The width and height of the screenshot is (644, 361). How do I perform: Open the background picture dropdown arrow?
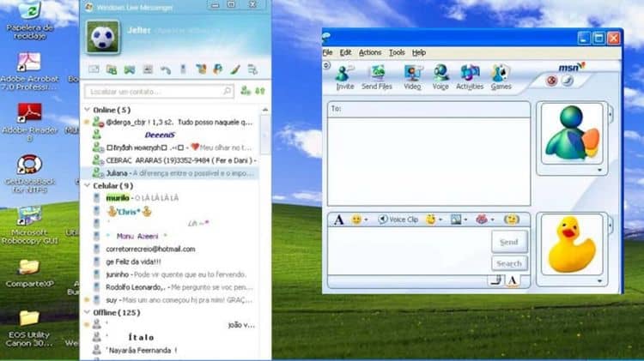(x=465, y=220)
